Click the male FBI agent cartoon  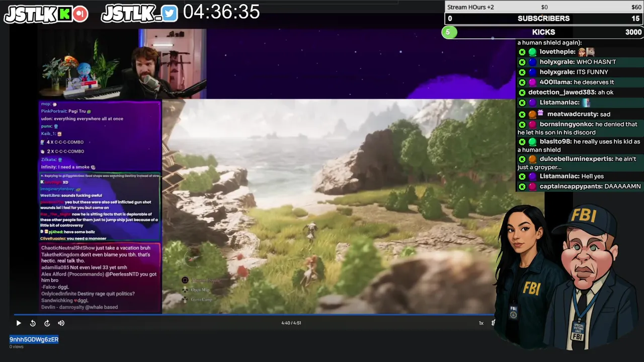pos(591,277)
